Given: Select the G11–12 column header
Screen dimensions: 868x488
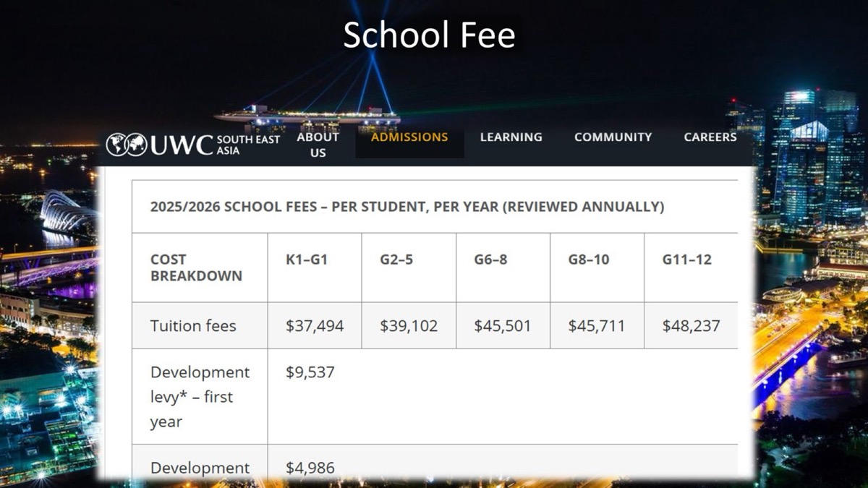Looking at the screenshot, I should [686, 260].
